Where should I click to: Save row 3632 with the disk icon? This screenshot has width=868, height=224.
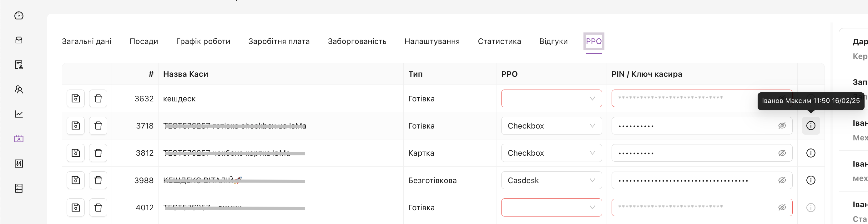coord(75,99)
